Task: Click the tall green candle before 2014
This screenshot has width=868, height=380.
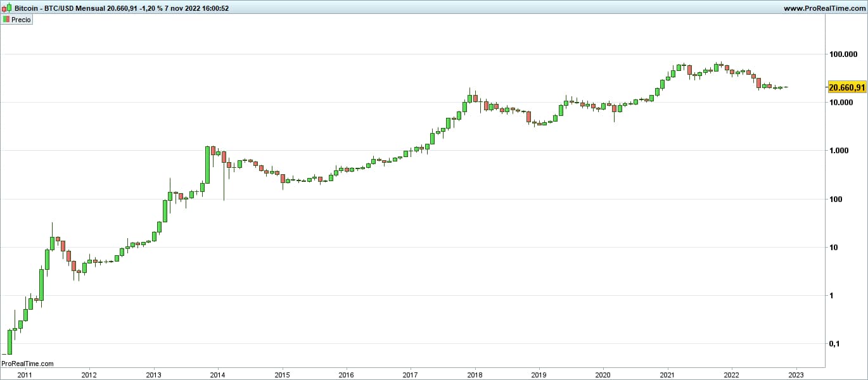Action: pyautogui.click(x=207, y=165)
